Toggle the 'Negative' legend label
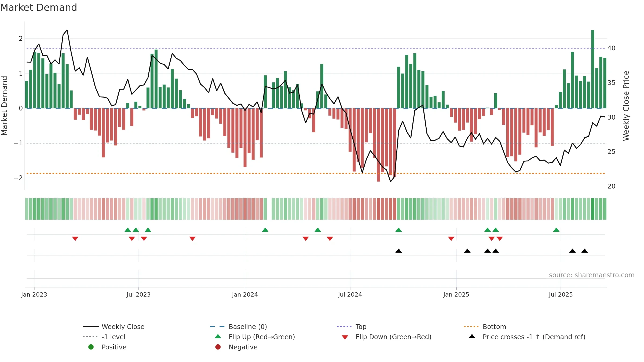This screenshot has height=362, width=644. (x=243, y=347)
